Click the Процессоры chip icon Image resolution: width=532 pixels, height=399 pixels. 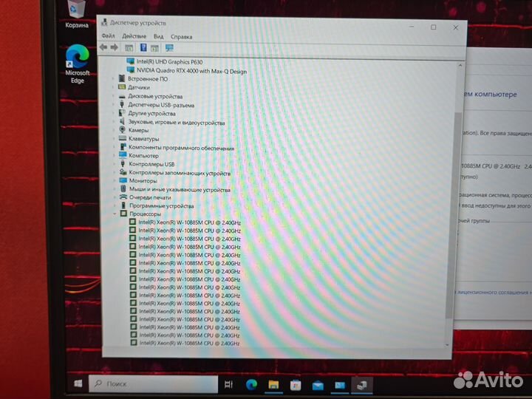point(123,214)
